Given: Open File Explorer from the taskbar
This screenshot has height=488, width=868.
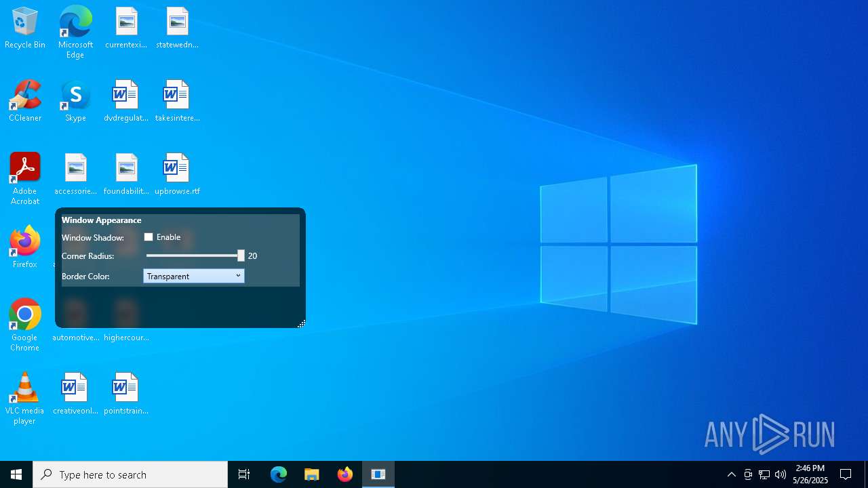Looking at the screenshot, I should [312, 474].
